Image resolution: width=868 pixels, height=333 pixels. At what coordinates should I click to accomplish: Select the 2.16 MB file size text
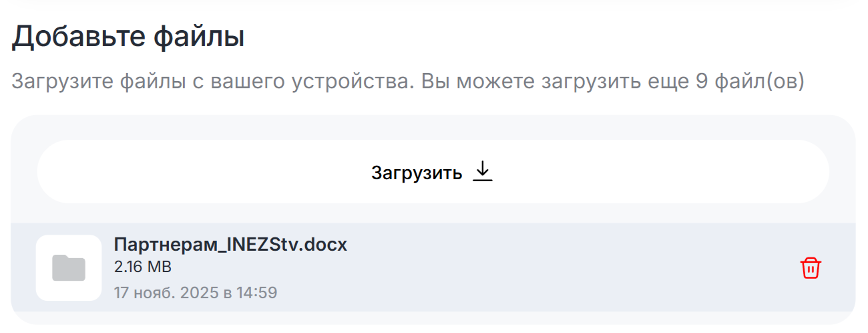[143, 267]
